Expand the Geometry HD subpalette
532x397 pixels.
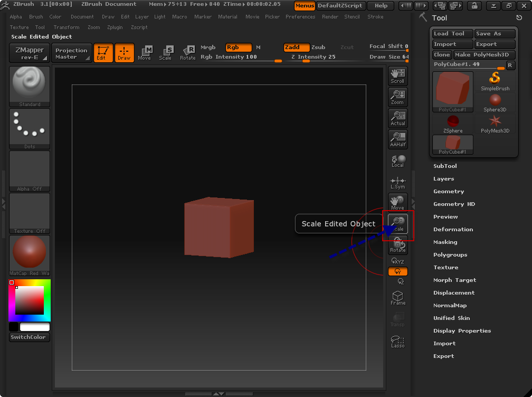point(454,204)
